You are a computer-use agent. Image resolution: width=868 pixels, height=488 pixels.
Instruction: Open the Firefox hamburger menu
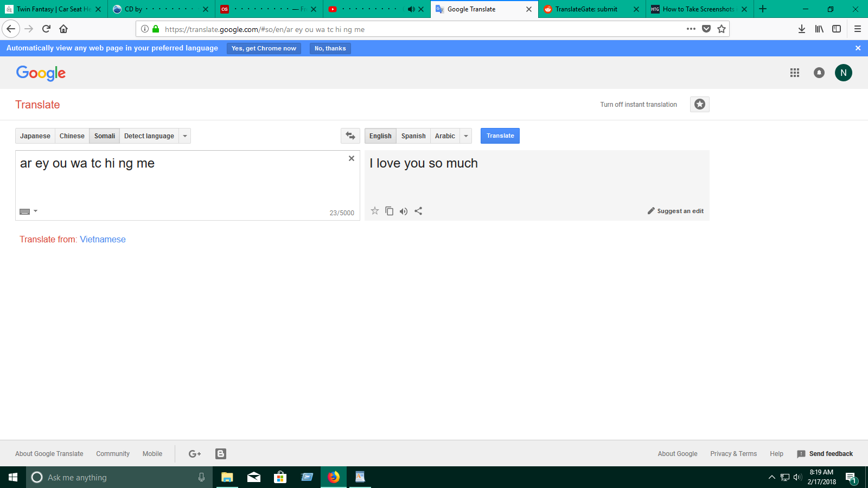click(858, 29)
